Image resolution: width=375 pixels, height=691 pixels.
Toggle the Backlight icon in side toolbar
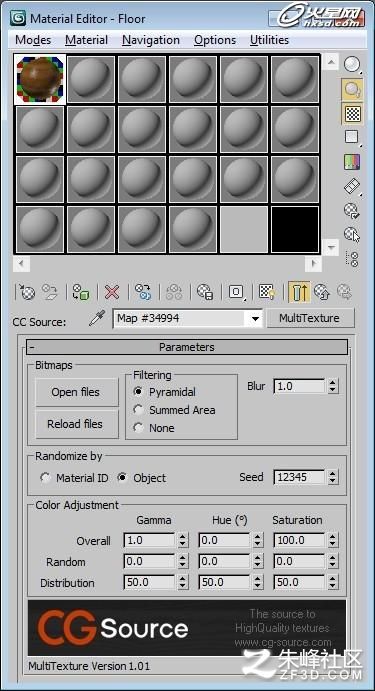pos(352,90)
